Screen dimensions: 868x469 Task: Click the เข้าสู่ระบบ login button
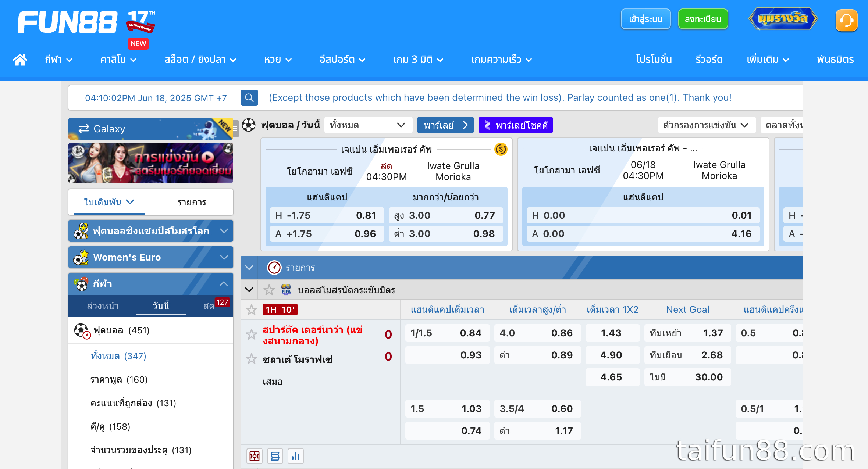(x=645, y=19)
